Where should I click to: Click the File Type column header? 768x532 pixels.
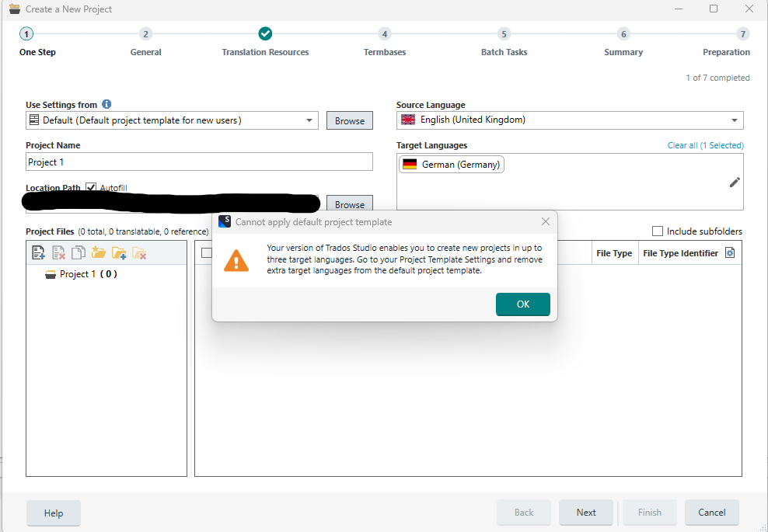614,253
